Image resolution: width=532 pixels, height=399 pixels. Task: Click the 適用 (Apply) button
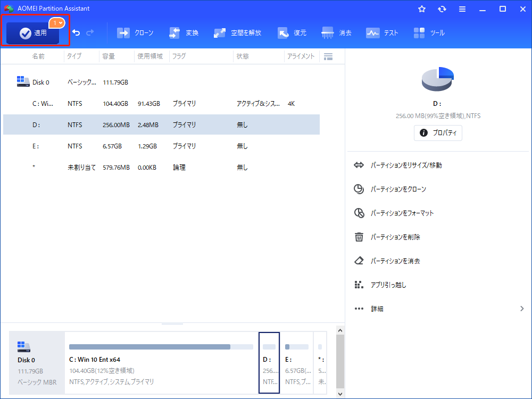click(32, 33)
